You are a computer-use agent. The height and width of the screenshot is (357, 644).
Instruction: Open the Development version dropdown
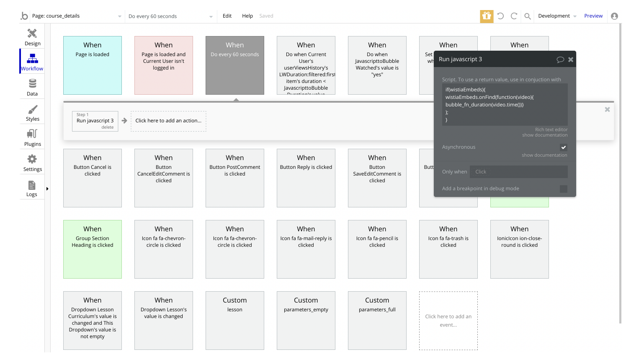click(557, 16)
